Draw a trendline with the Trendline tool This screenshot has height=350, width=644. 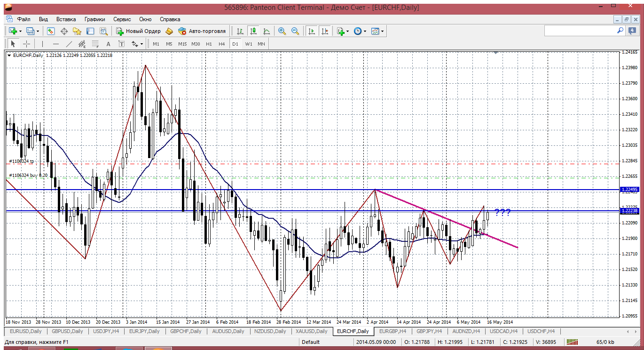coord(69,44)
